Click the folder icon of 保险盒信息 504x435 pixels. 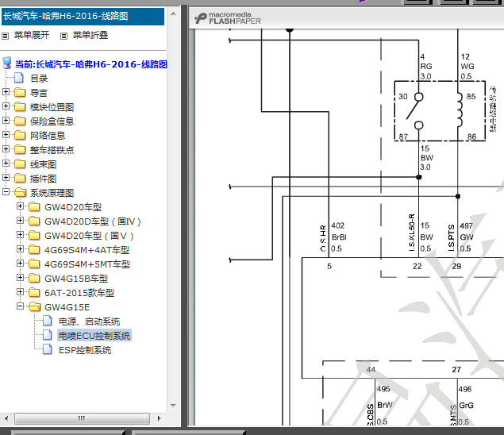point(20,121)
